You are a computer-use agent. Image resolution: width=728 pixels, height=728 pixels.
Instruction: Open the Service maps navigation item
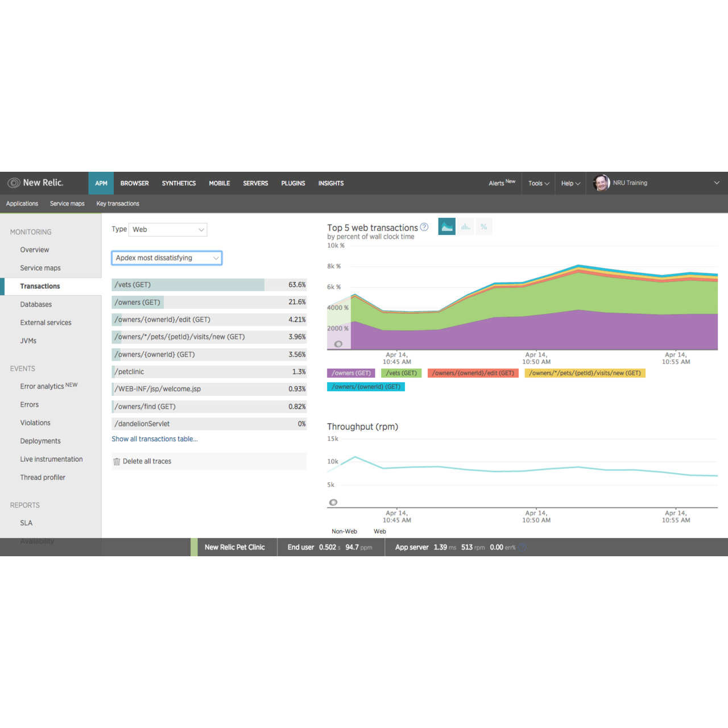(x=40, y=267)
